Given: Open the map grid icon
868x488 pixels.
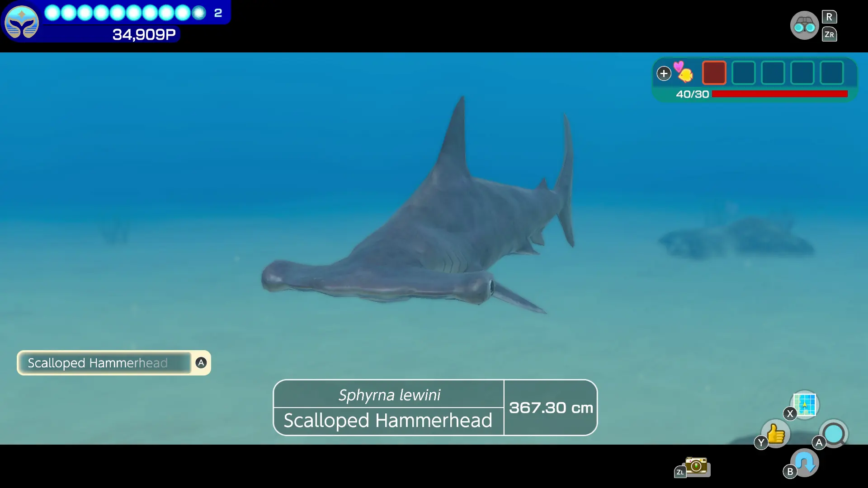Looking at the screenshot, I should click(805, 404).
